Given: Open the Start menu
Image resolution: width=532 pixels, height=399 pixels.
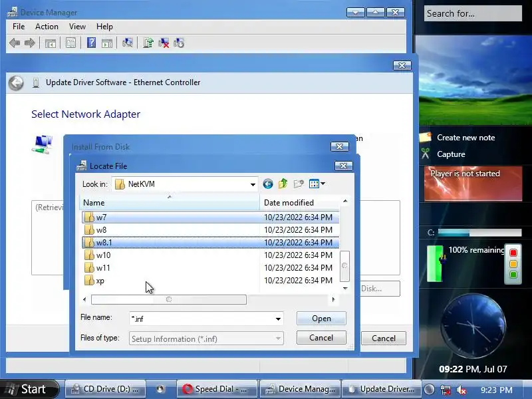Looking at the screenshot, I should pos(29,389).
